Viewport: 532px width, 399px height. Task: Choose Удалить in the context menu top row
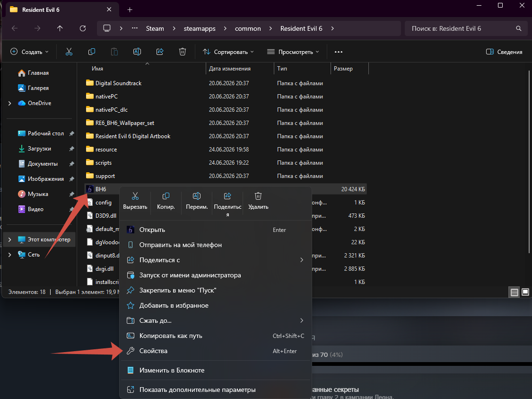(258, 201)
